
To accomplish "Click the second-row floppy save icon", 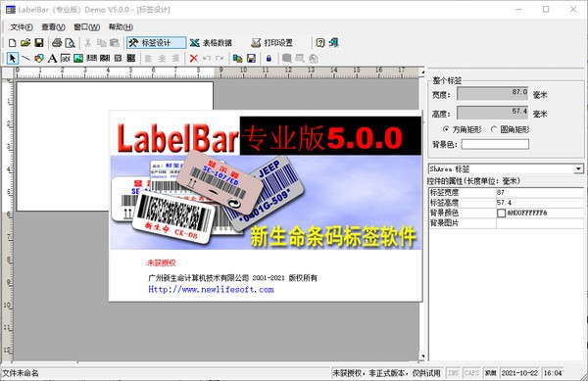I will click(x=251, y=59).
